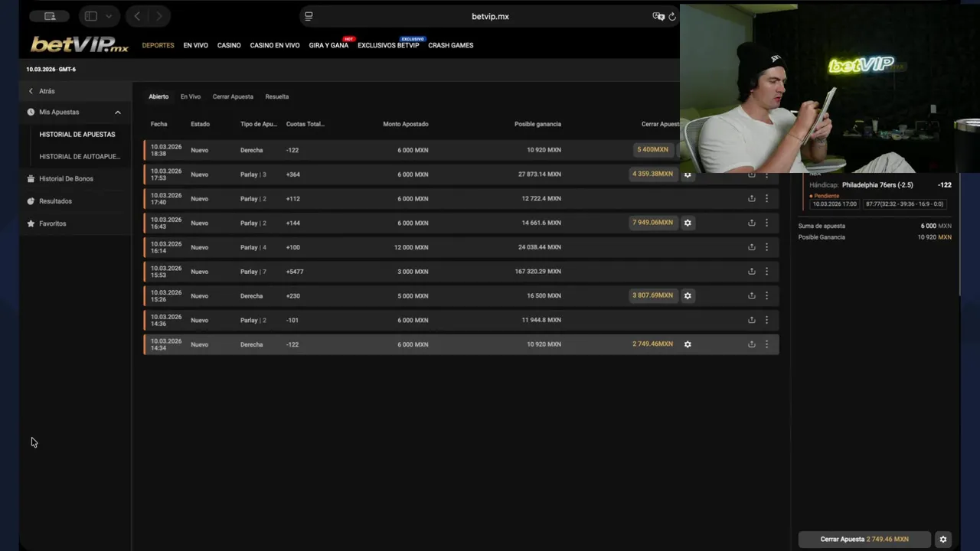Open CASINO EN VIVO section
The image size is (980, 551).
click(x=274, y=45)
